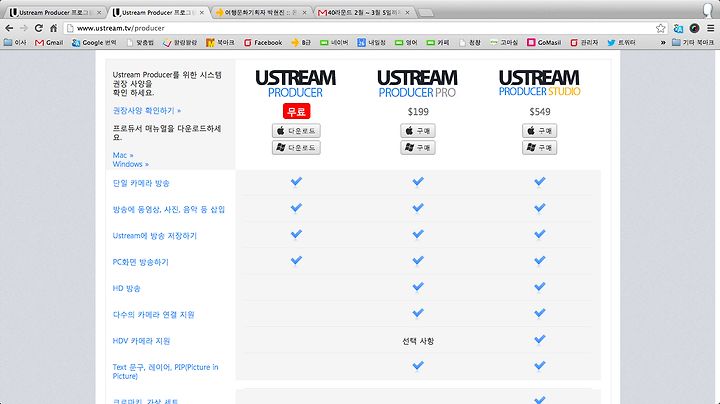Open the Google 번역 bookmark
The height and width of the screenshot is (404, 720).
pyautogui.click(x=94, y=42)
